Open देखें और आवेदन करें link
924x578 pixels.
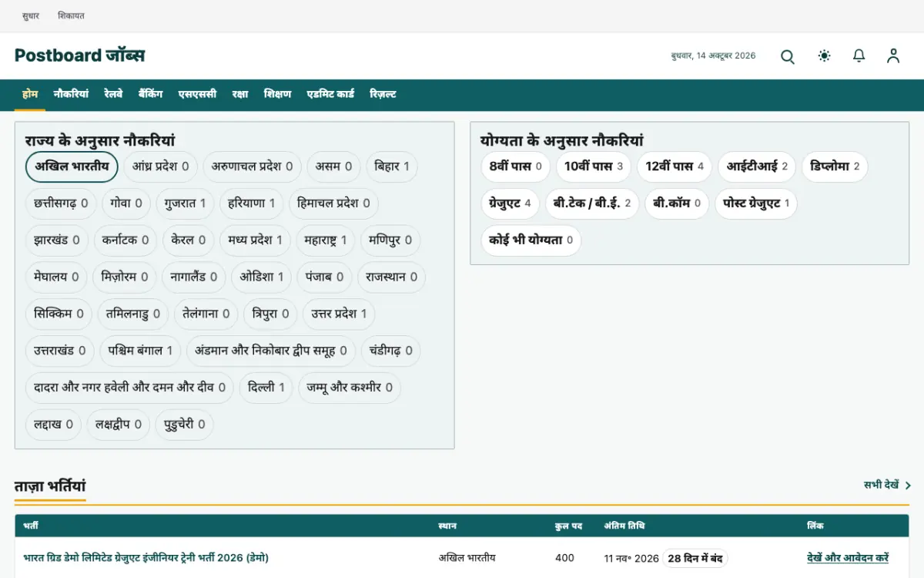click(848, 558)
